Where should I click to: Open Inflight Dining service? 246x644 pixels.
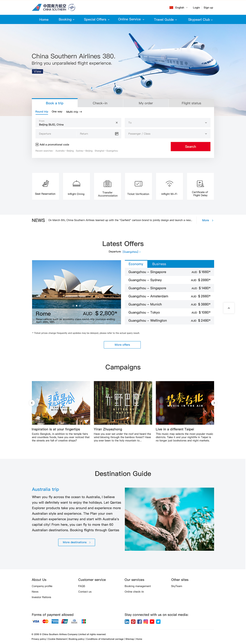(x=76, y=186)
